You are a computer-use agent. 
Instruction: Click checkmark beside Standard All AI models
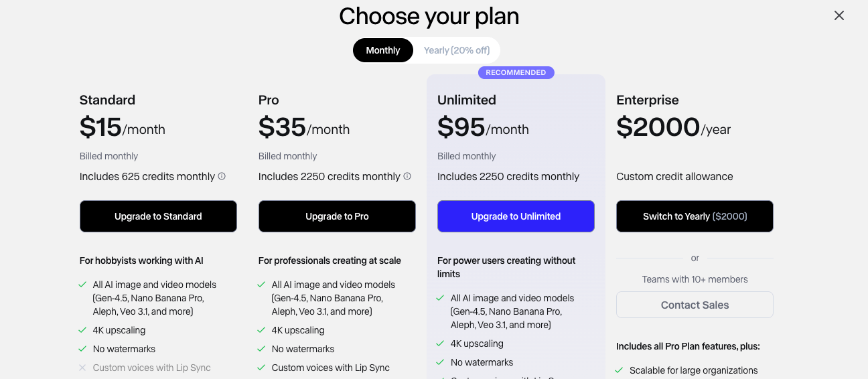82,285
